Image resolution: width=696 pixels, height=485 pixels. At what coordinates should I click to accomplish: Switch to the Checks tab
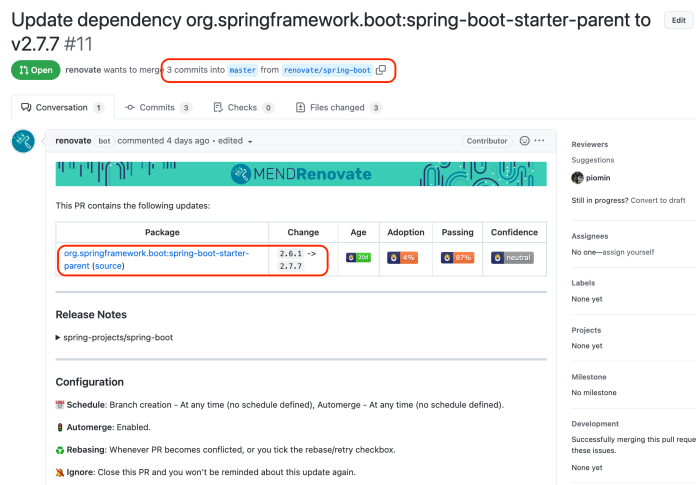pos(244,107)
